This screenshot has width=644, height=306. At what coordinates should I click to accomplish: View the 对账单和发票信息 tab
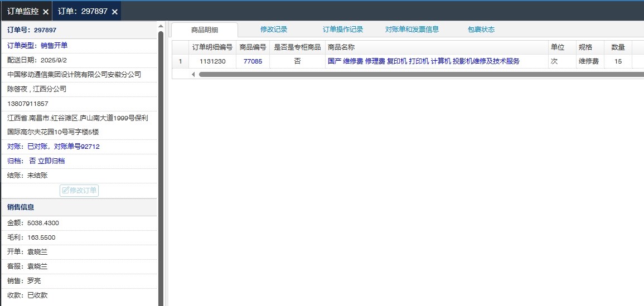pyautogui.click(x=412, y=30)
